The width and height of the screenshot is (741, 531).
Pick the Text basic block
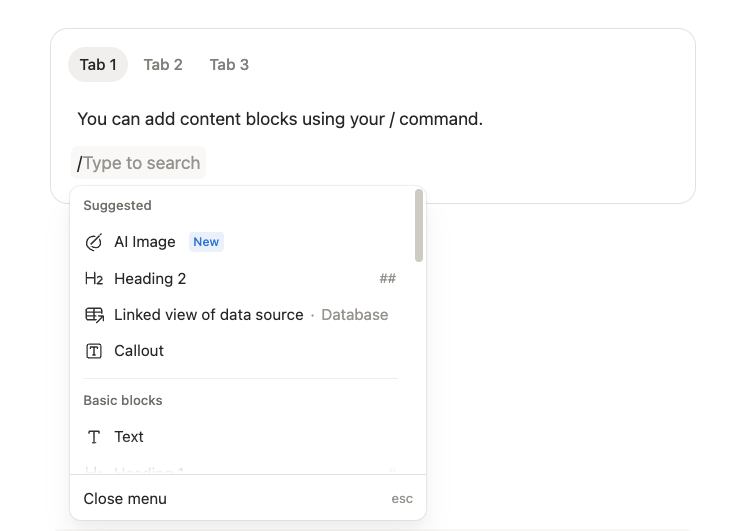tap(241, 437)
